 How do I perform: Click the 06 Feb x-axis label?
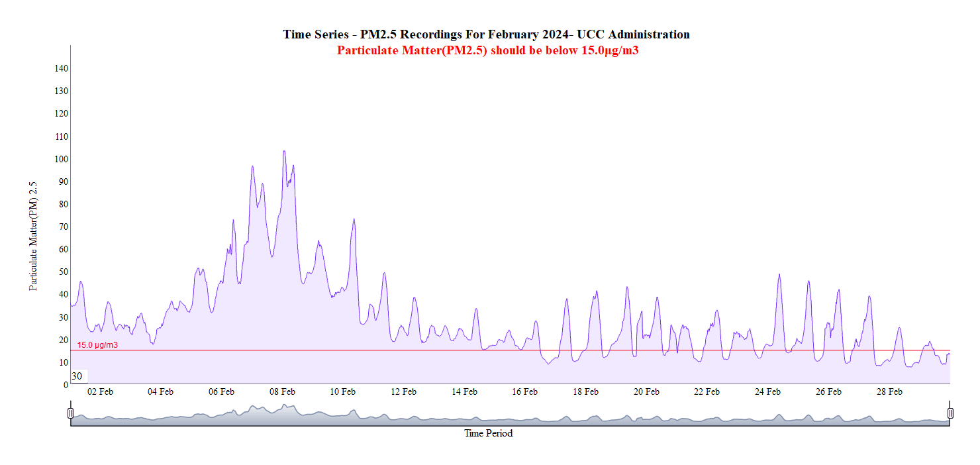click(221, 391)
